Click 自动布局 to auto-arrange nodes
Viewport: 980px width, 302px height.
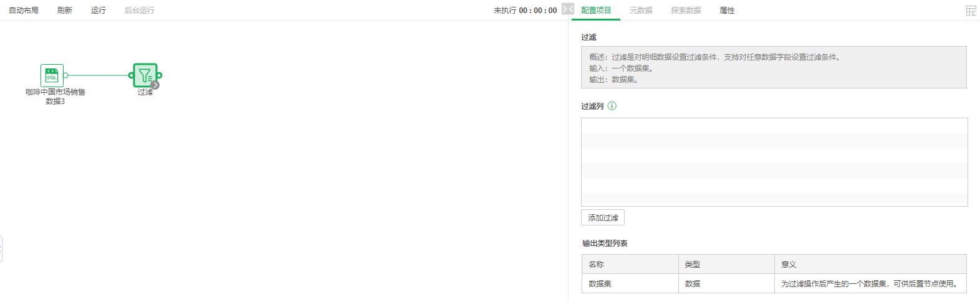(x=24, y=11)
